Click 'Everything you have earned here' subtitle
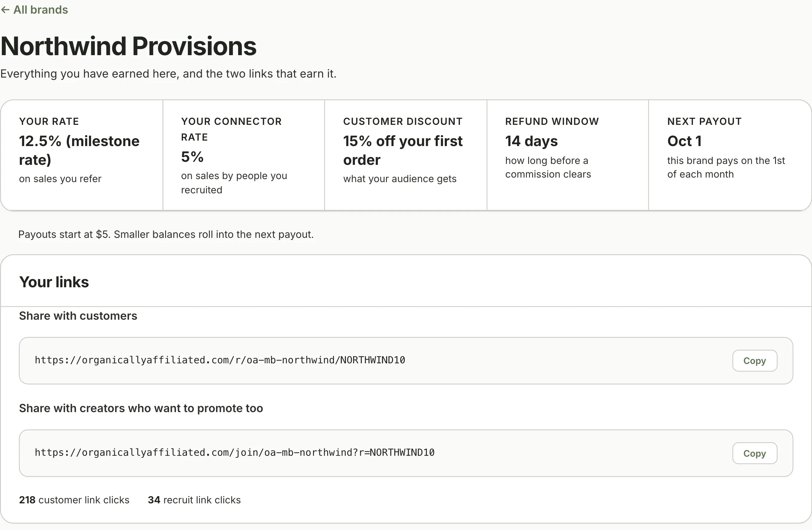Image resolution: width=812 pixels, height=530 pixels. (x=168, y=74)
